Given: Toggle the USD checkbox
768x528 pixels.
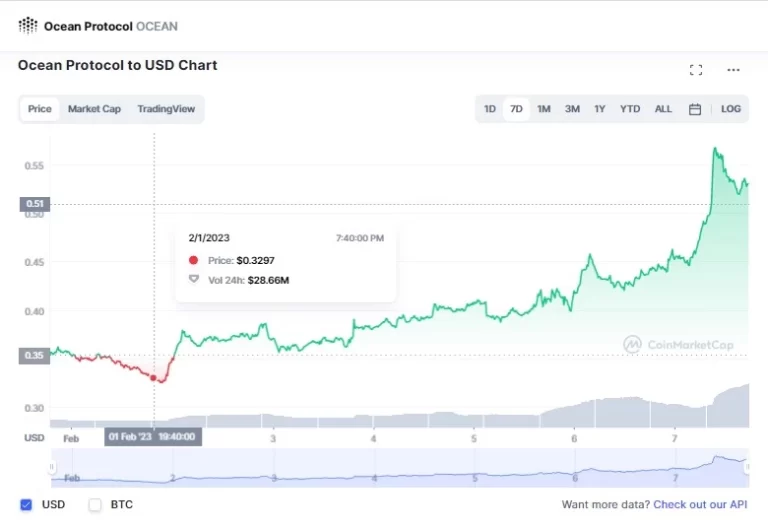Looking at the screenshot, I should tap(26, 504).
